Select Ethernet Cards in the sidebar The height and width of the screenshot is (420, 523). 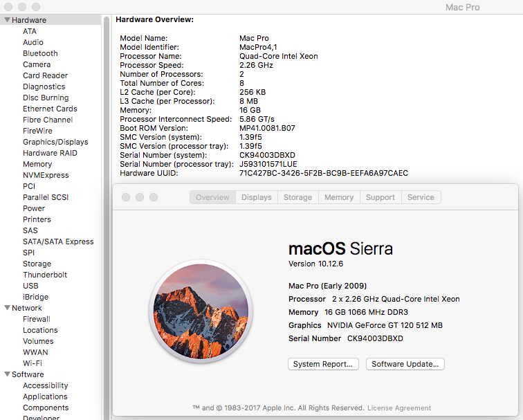[x=50, y=109]
